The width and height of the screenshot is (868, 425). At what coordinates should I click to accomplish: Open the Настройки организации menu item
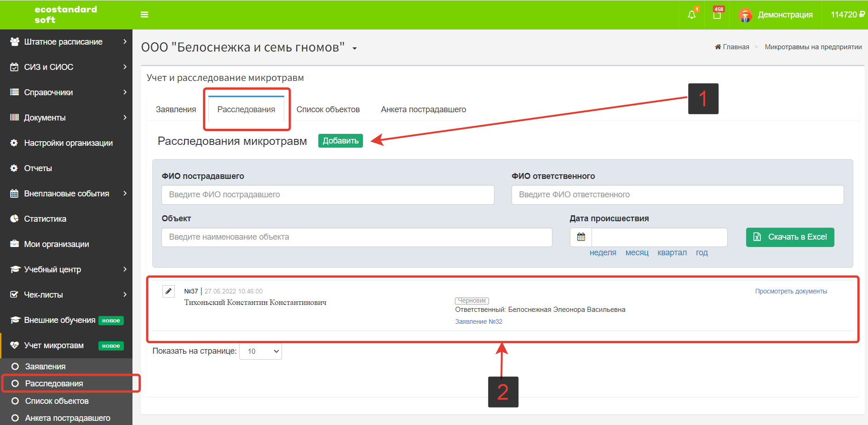click(68, 143)
